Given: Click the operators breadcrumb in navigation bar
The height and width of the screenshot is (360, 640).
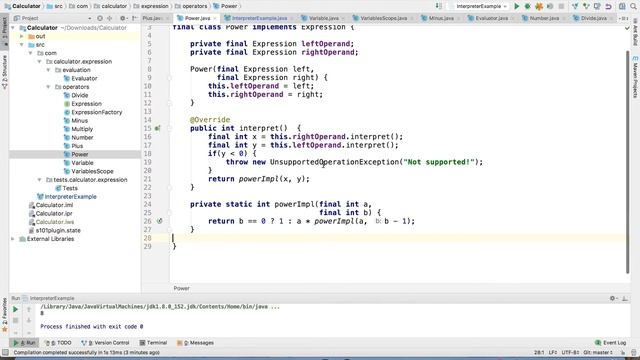Looking at the screenshot, I should pos(191,6).
